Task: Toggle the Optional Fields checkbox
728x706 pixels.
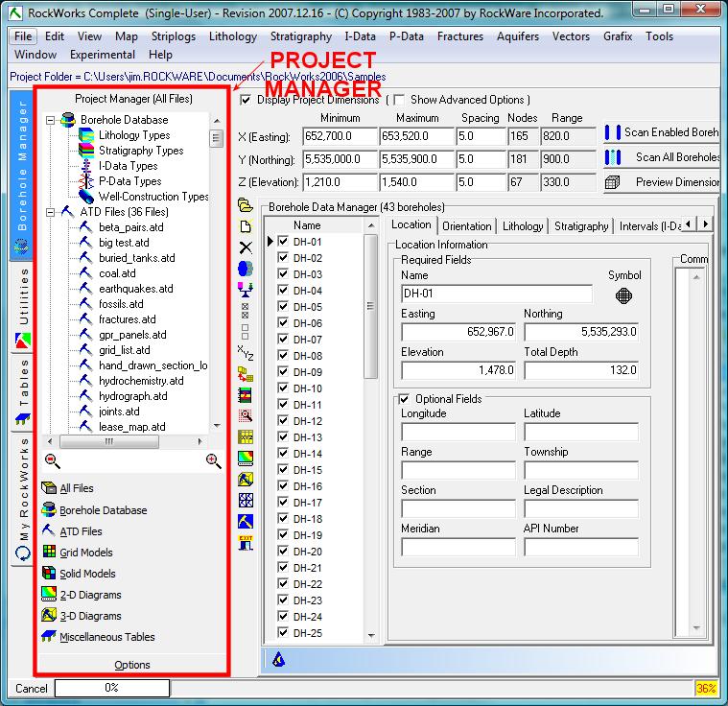Action: 404,399
